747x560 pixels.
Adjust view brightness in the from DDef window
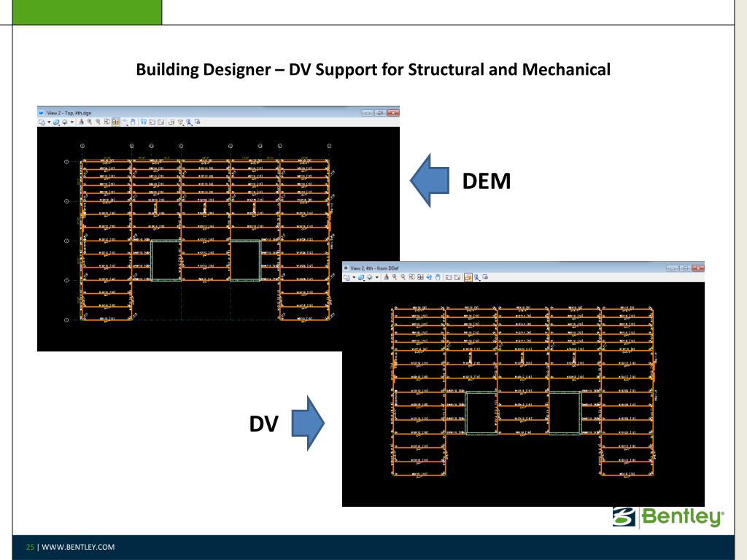[370, 277]
